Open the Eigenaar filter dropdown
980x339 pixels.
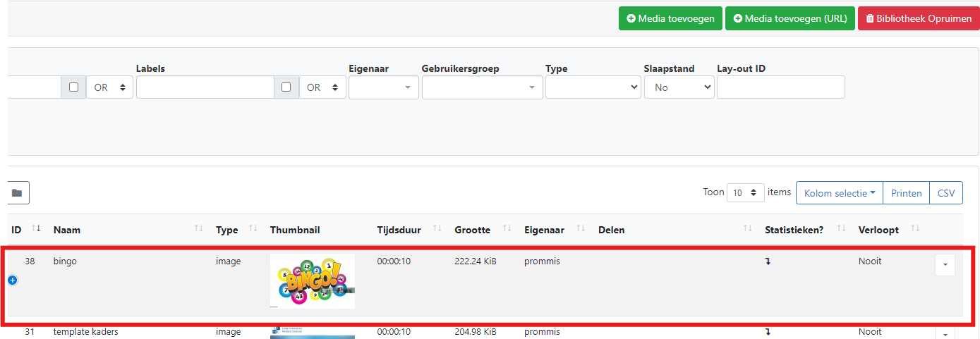[383, 87]
